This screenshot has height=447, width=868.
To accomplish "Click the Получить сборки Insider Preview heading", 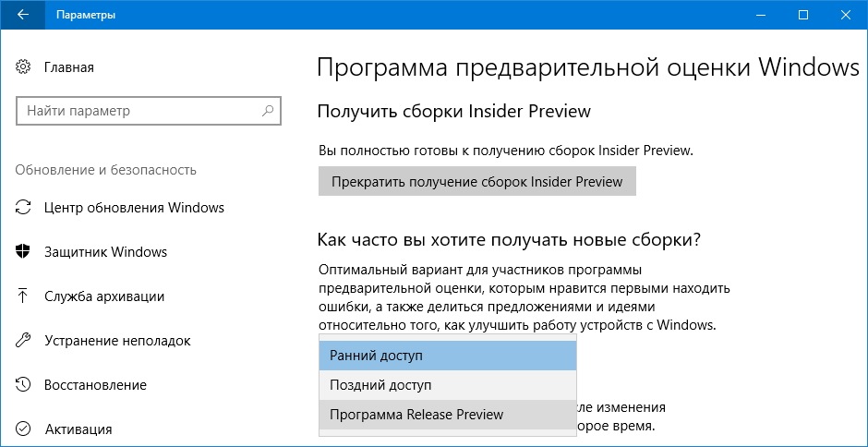I will [454, 112].
